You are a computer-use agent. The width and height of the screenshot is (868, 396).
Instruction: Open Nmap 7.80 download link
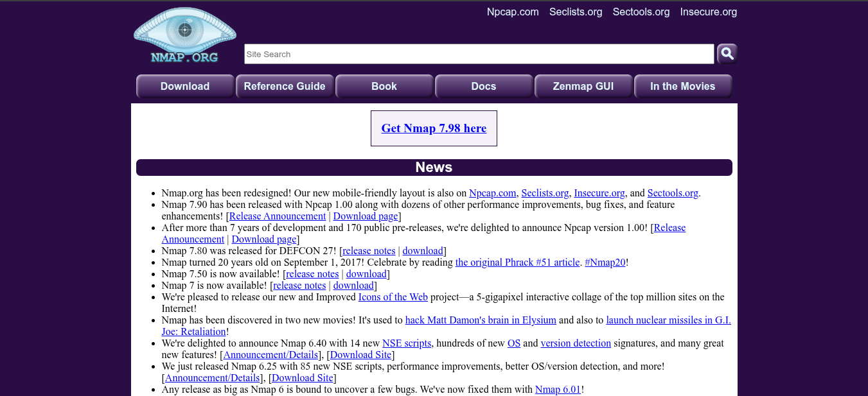(x=423, y=251)
